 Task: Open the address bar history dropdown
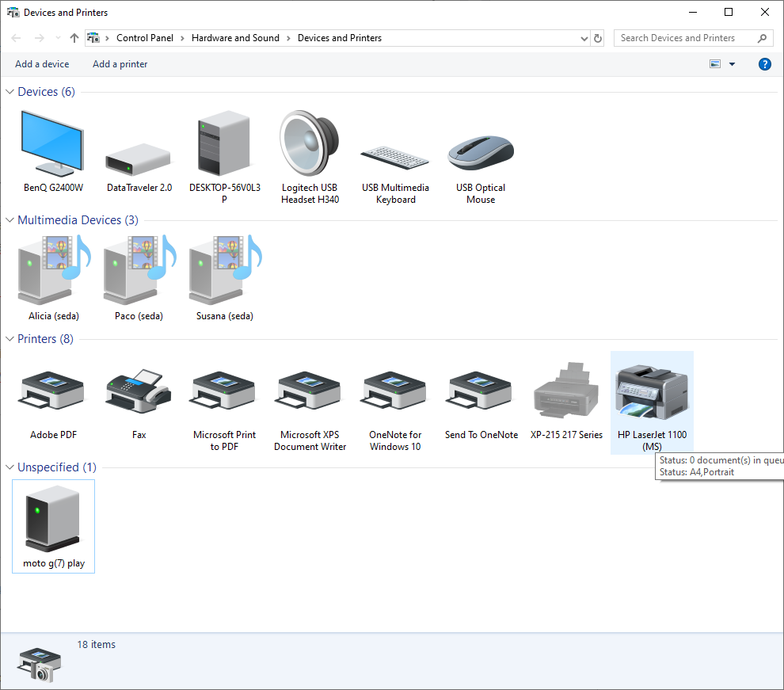(x=584, y=38)
